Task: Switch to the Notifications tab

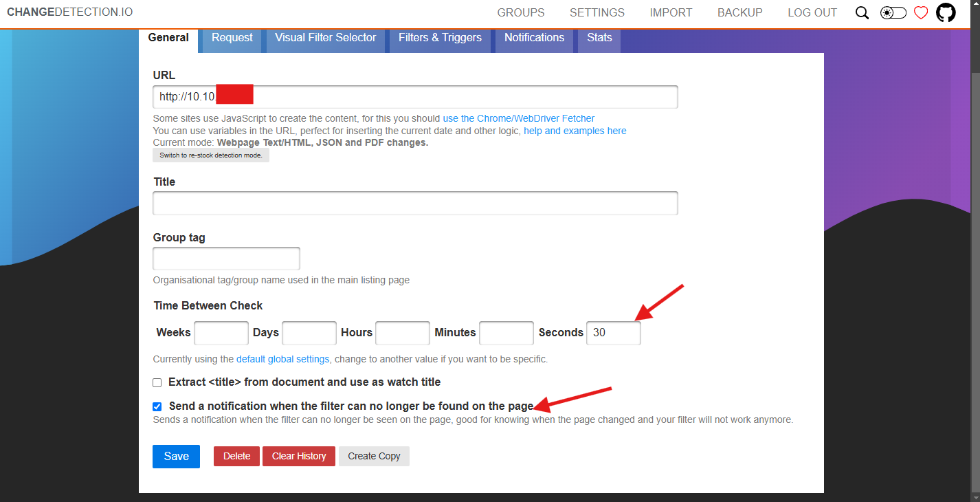Action: [534, 38]
